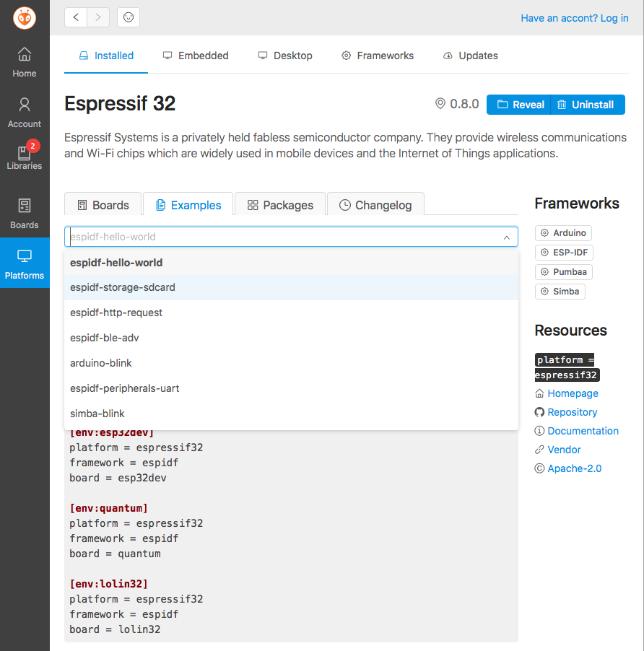Open the Boards tab of Espressif 32
The width and height of the screenshot is (644, 651).
[103, 205]
